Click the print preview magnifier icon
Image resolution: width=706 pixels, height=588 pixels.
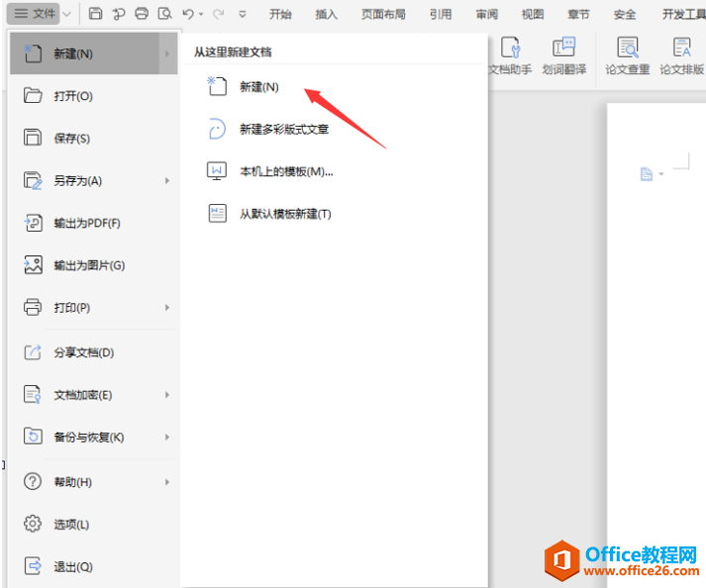[x=164, y=14]
